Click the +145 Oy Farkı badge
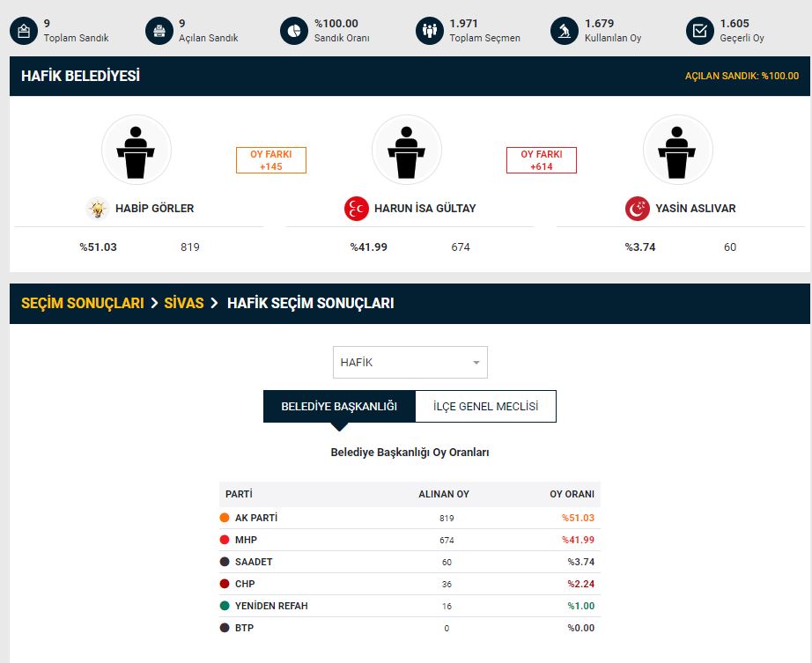 (x=271, y=160)
